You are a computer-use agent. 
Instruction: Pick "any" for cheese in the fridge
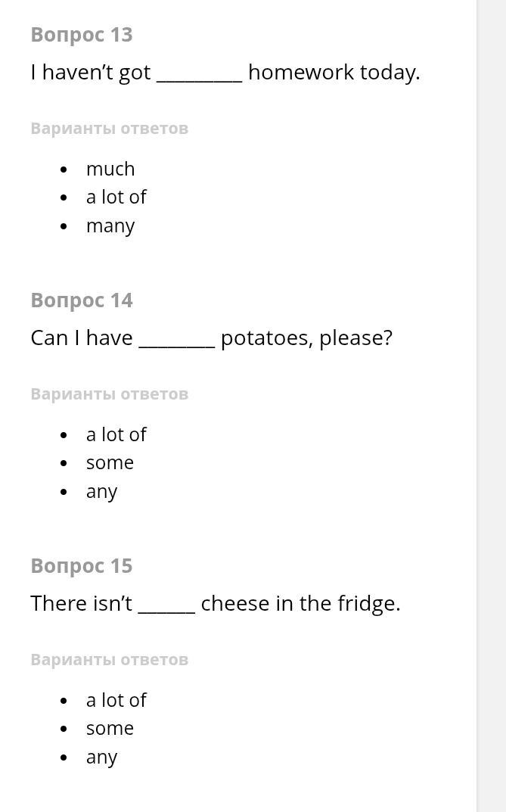101,758
